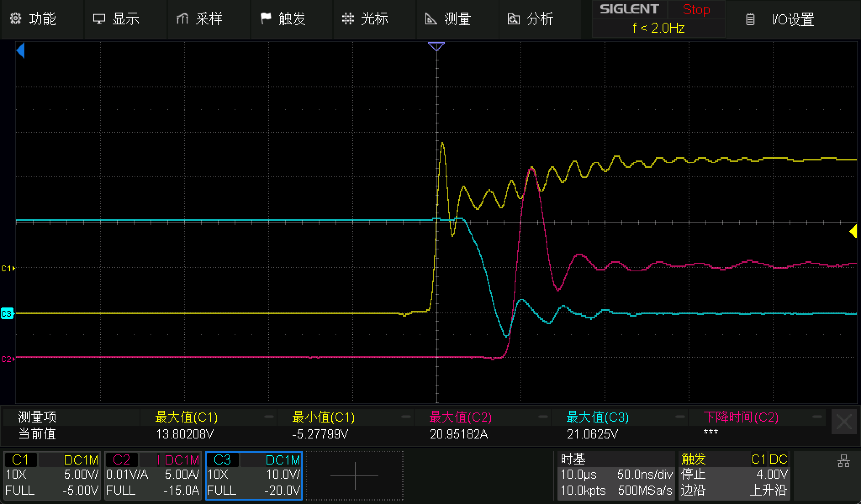
Task: Click the red Stop run status button
Action: tap(696, 10)
